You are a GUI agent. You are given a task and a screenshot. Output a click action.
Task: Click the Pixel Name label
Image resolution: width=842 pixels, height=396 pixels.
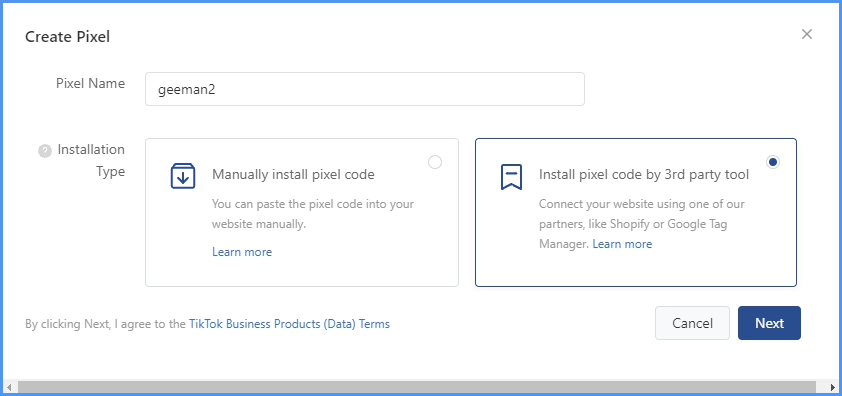91,83
